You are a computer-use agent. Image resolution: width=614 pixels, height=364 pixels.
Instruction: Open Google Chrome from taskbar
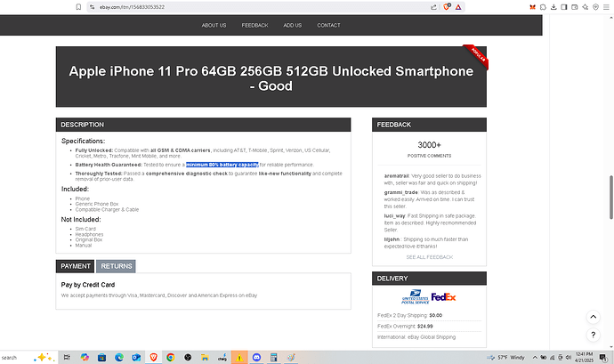pyautogui.click(x=170, y=358)
